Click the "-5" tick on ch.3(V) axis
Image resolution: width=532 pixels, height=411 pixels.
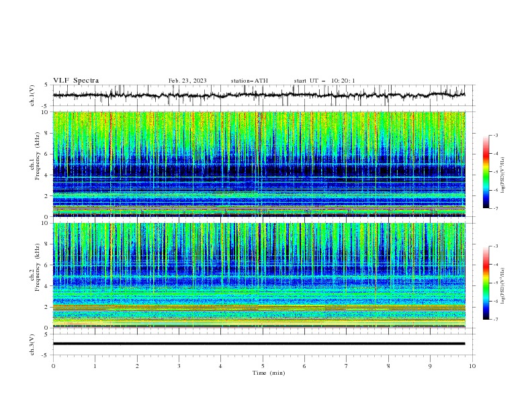coord(46,355)
